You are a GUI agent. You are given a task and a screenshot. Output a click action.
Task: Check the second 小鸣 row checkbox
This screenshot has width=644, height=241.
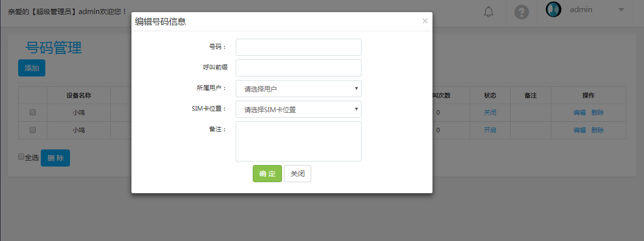point(33,130)
